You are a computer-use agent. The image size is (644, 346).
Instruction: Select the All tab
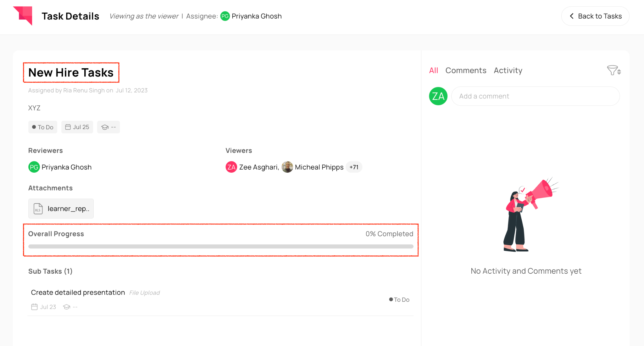tap(433, 70)
